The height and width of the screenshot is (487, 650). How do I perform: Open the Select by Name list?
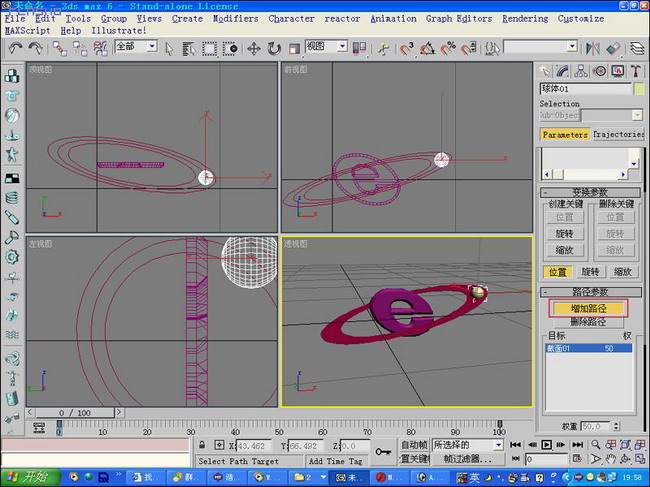pos(189,49)
